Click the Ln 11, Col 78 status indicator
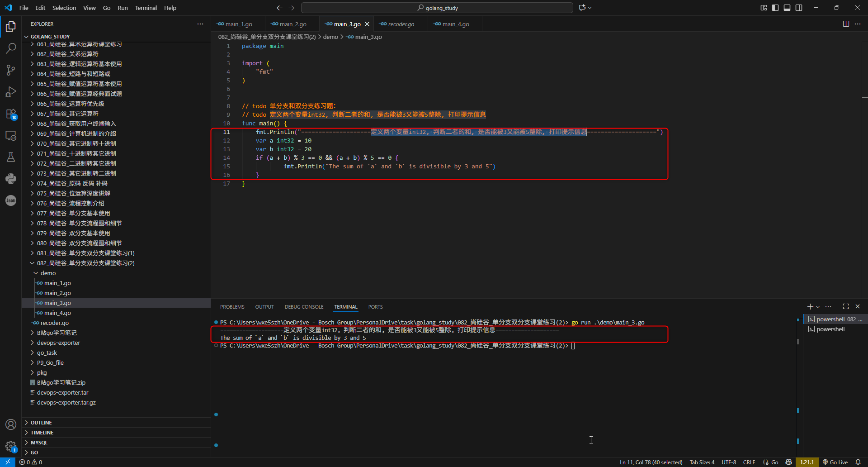 point(651,462)
